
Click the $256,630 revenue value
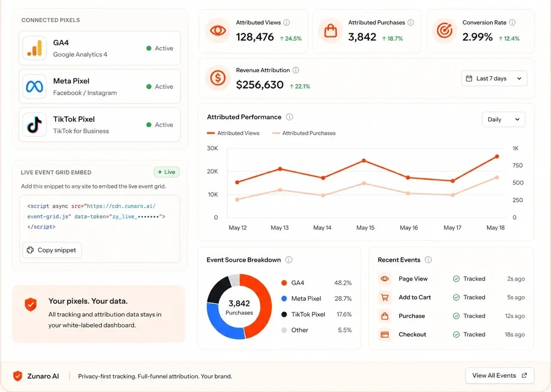260,85
